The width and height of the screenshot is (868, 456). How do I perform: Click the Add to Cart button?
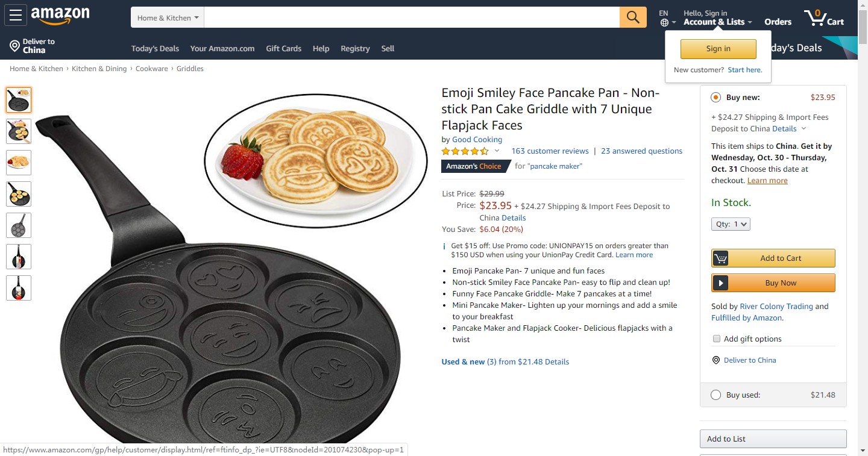[x=773, y=258]
